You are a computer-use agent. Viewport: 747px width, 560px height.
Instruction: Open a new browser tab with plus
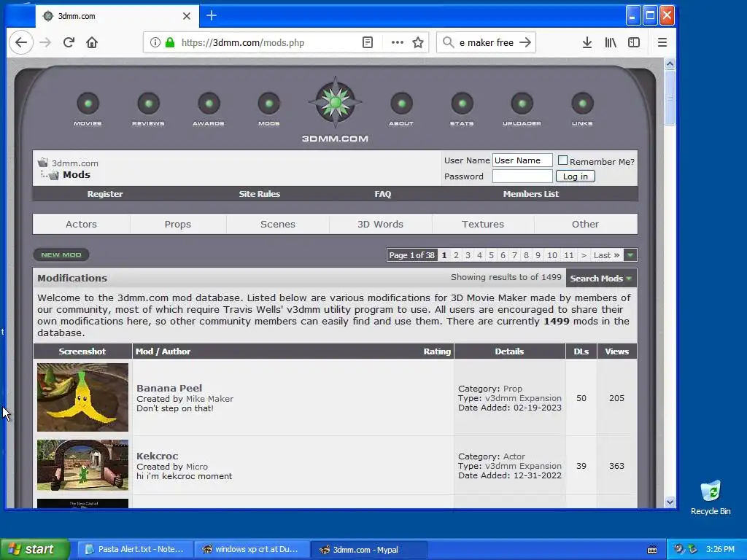point(212,16)
